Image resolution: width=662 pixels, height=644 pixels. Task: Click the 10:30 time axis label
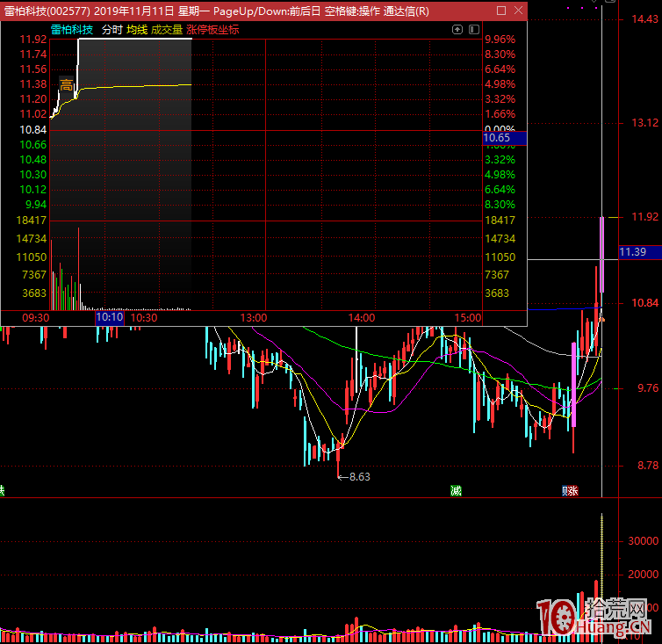143,318
